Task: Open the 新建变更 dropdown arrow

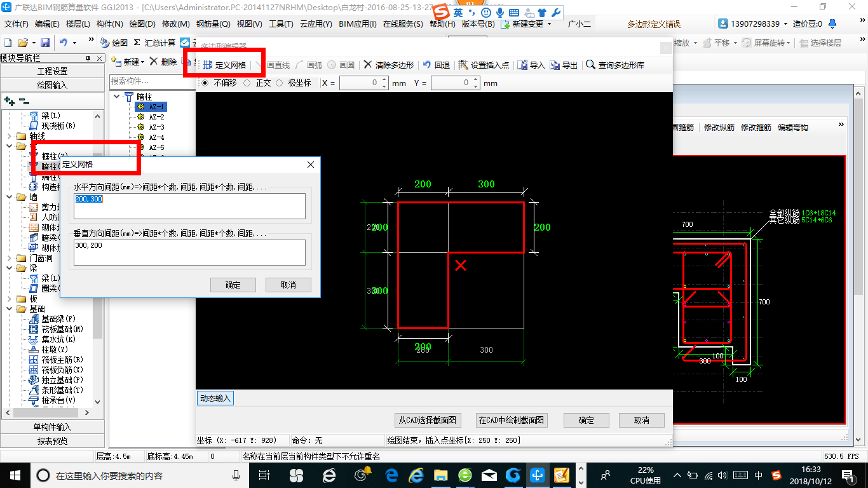Action: point(550,24)
